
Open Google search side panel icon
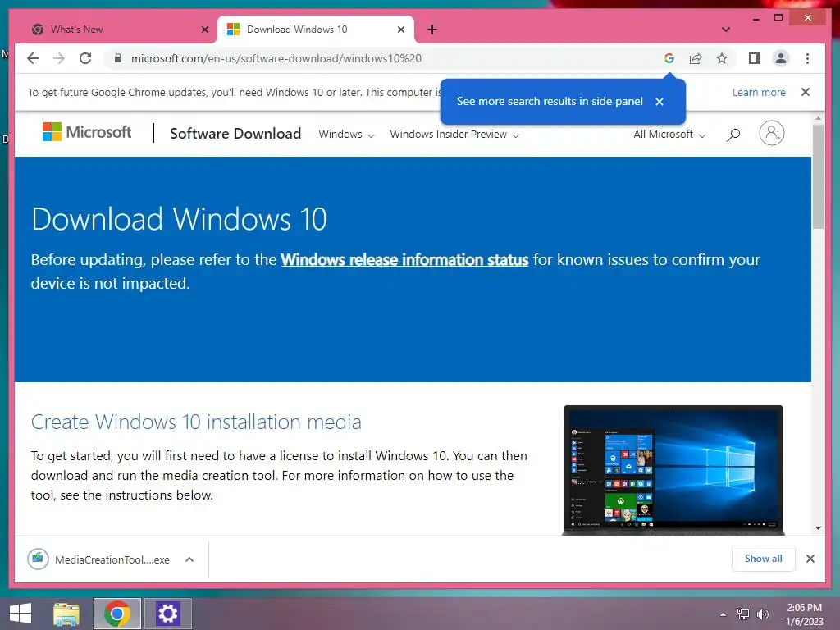pyautogui.click(x=669, y=58)
